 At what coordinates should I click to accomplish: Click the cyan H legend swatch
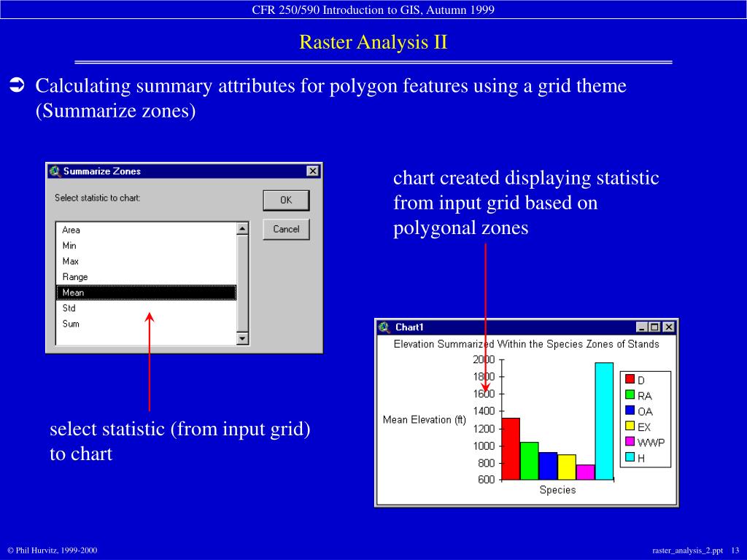tap(630, 457)
